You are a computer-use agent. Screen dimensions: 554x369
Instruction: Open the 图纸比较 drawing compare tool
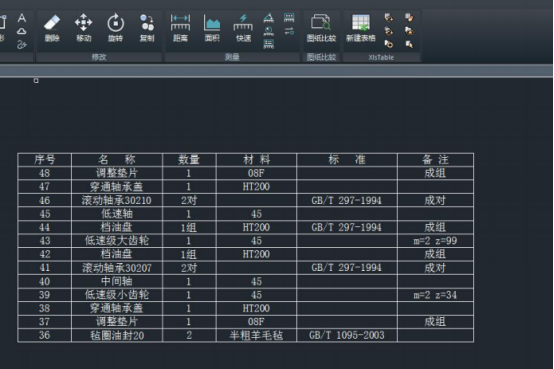[321, 28]
